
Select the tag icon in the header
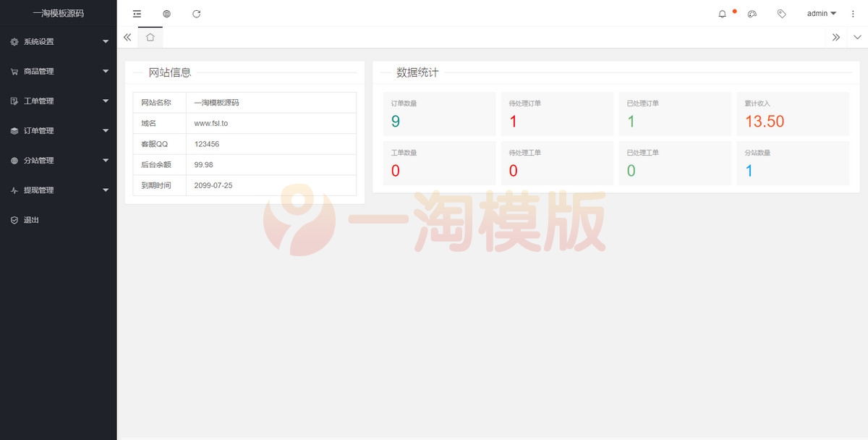[781, 13]
